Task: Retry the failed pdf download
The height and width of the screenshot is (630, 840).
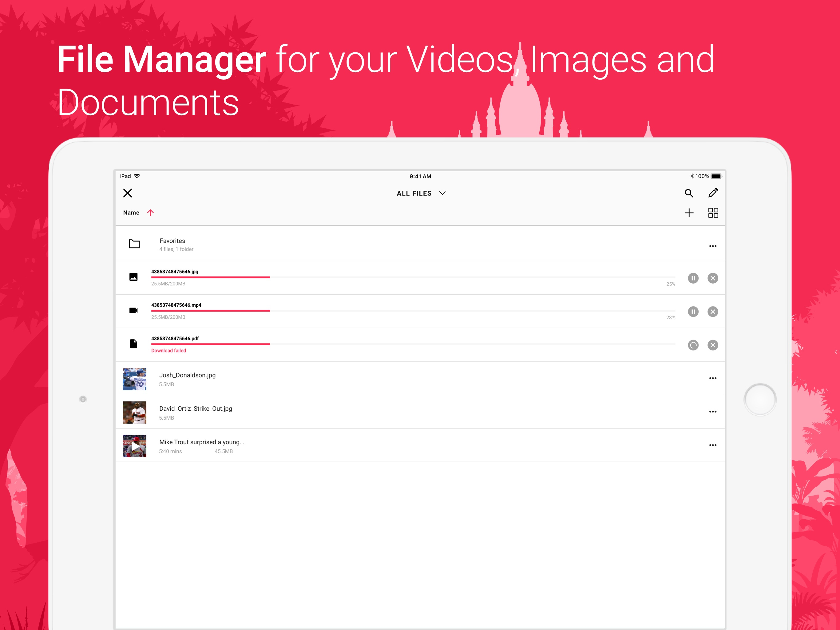Action: tap(693, 345)
